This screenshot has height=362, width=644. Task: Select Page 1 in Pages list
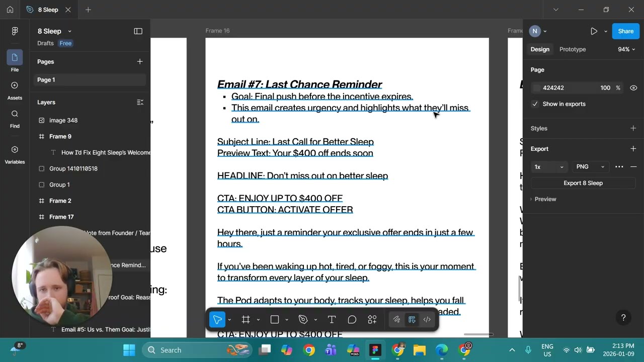(90, 80)
